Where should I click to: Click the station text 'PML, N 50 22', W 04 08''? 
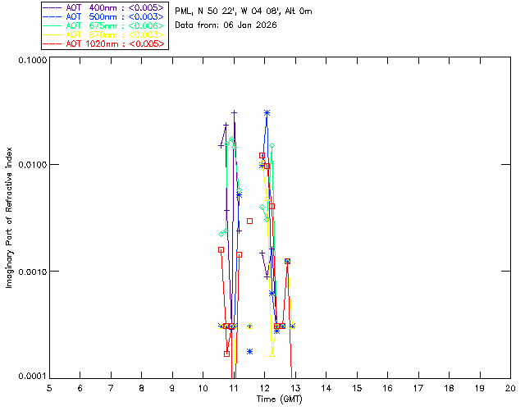coord(228,11)
